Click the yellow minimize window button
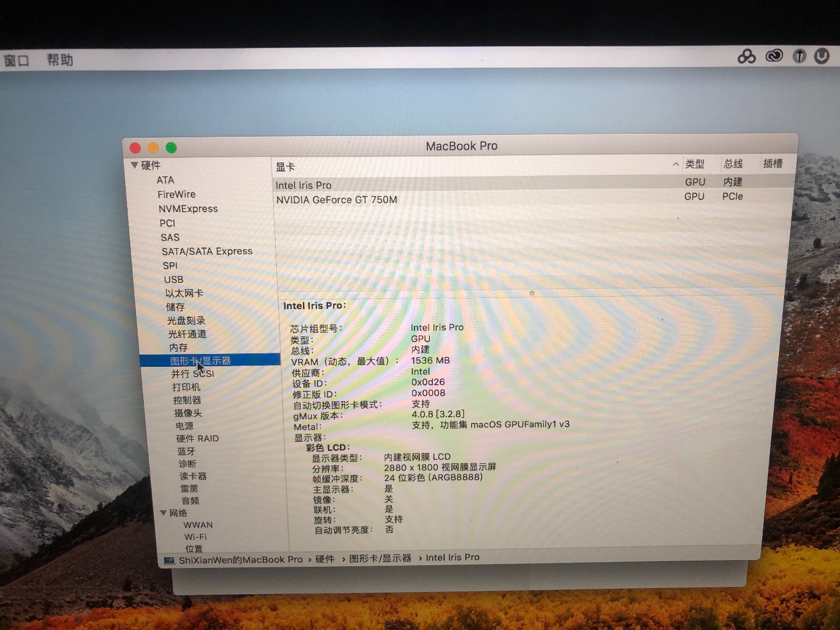This screenshot has width=840, height=630. [153, 148]
